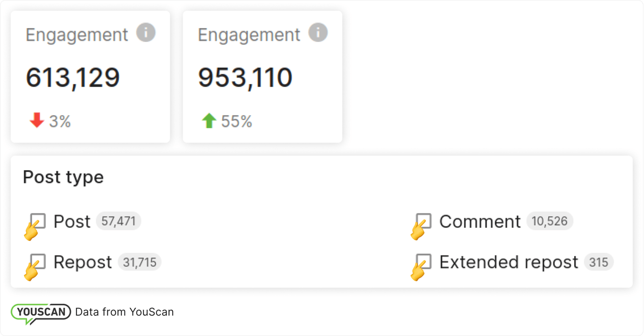
Task: Click the 57,471 count badge beside Post
Action: coord(118,221)
